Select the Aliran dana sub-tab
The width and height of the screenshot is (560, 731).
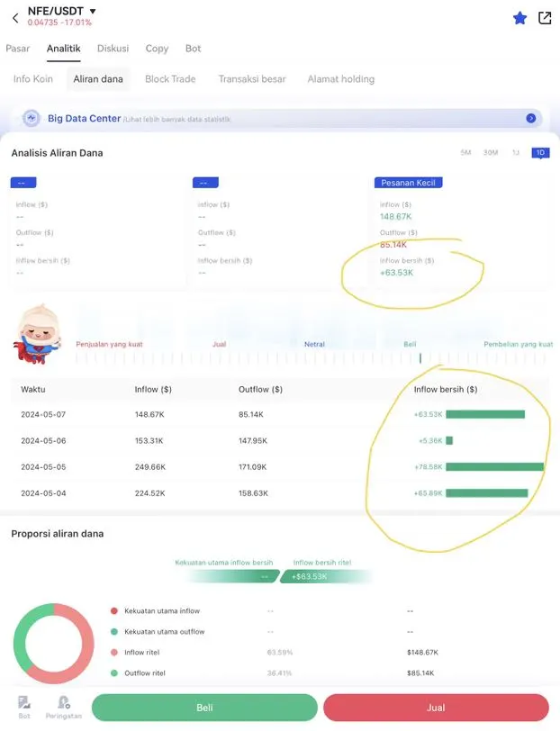click(x=98, y=79)
